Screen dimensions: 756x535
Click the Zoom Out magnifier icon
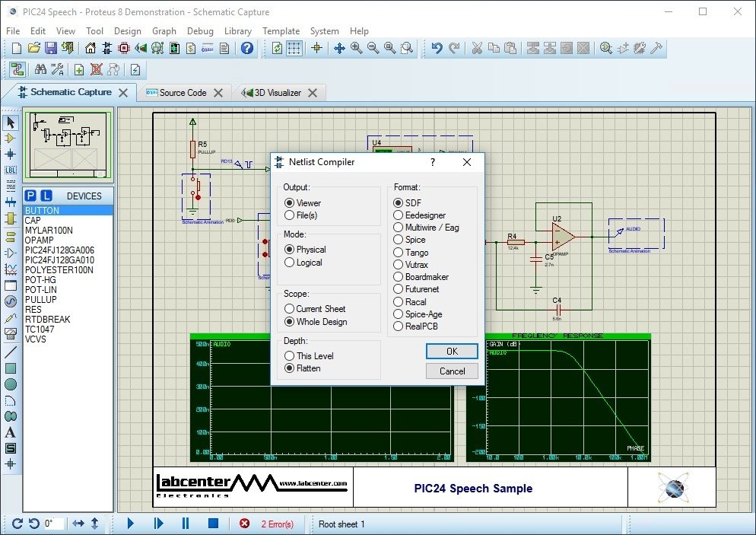tap(373, 48)
